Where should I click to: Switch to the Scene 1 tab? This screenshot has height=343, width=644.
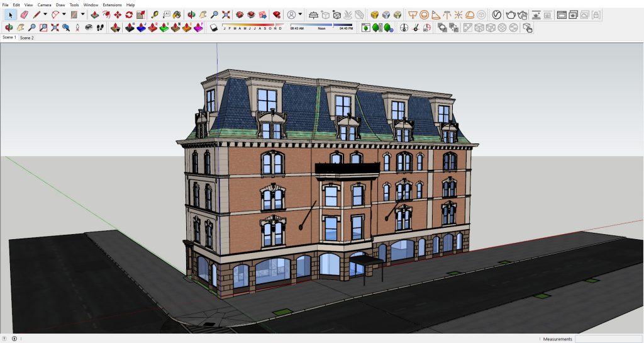pos(9,38)
